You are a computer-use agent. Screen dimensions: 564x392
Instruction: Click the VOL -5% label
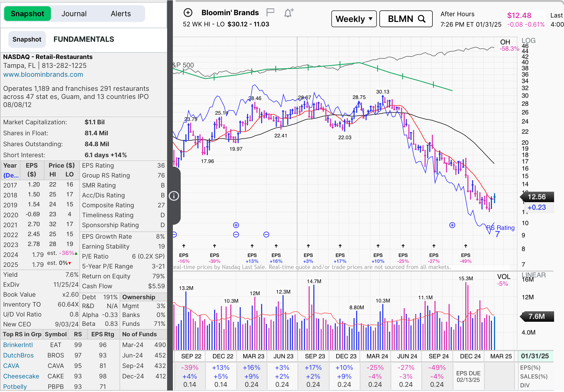click(503, 280)
